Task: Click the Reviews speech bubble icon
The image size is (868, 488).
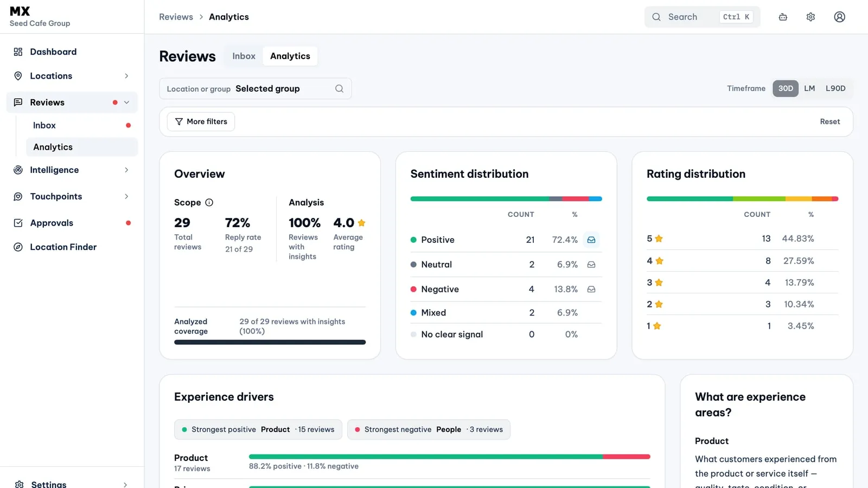Action: tap(18, 102)
